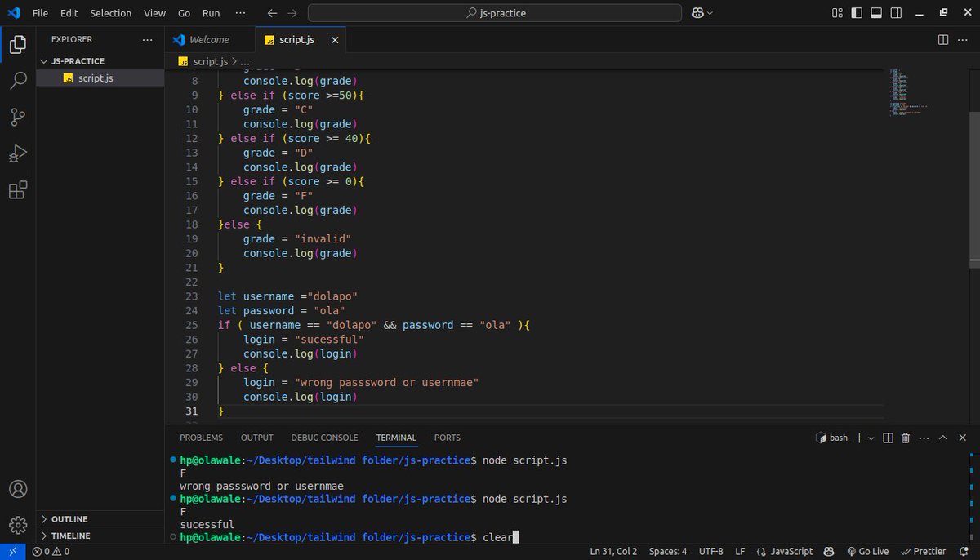Screen dimensions: 980x560
Task: Maximize the terminal panel
Action: point(942,438)
